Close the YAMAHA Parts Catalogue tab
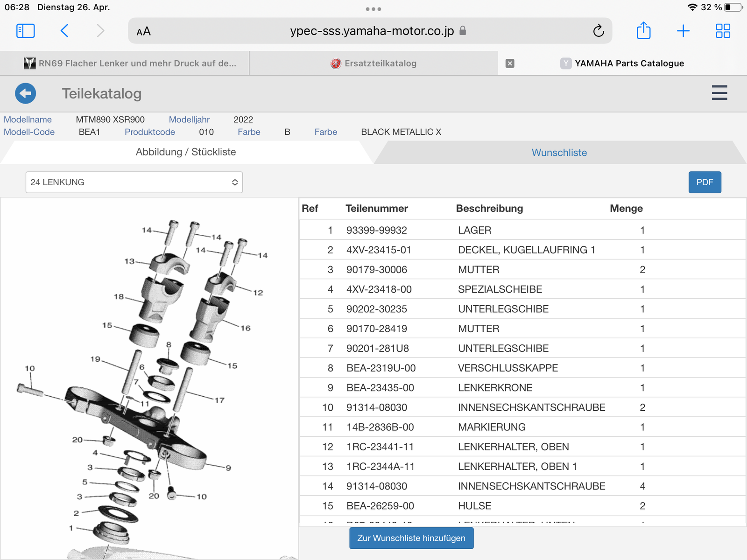747x560 pixels. [510, 63]
